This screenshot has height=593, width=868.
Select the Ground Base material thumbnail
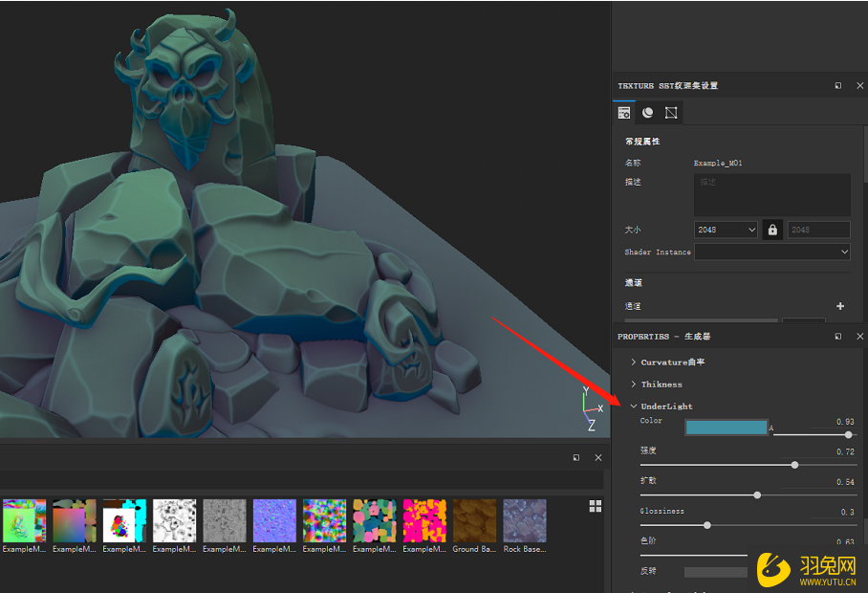(475, 521)
